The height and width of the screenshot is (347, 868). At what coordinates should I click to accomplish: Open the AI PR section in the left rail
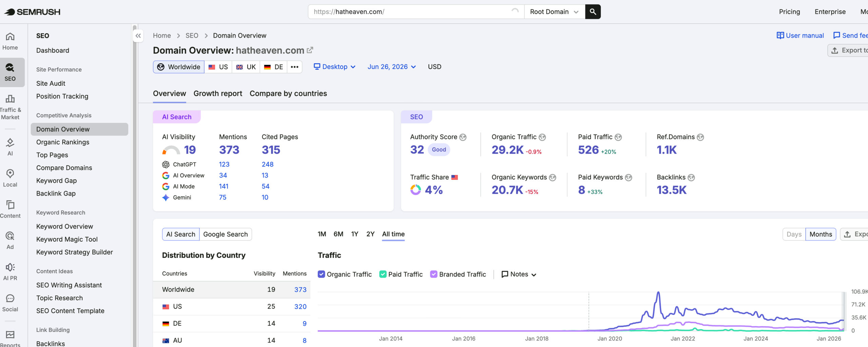point(10,272)
